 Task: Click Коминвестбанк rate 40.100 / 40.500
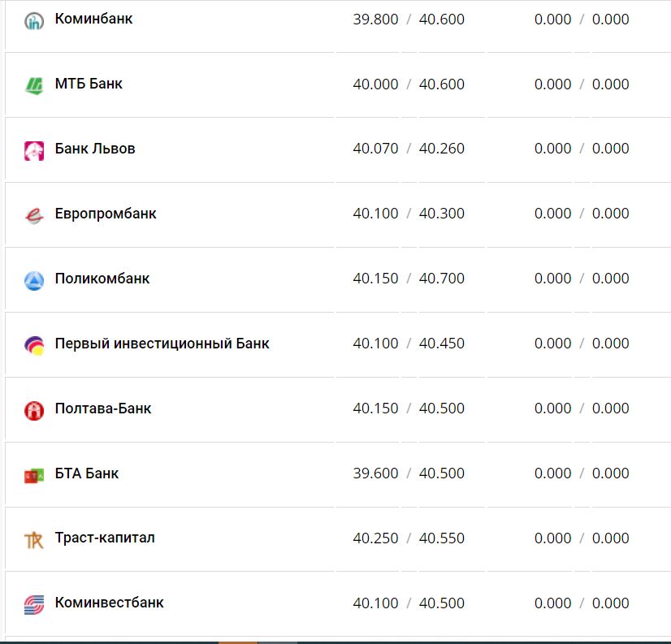(409, 603)
